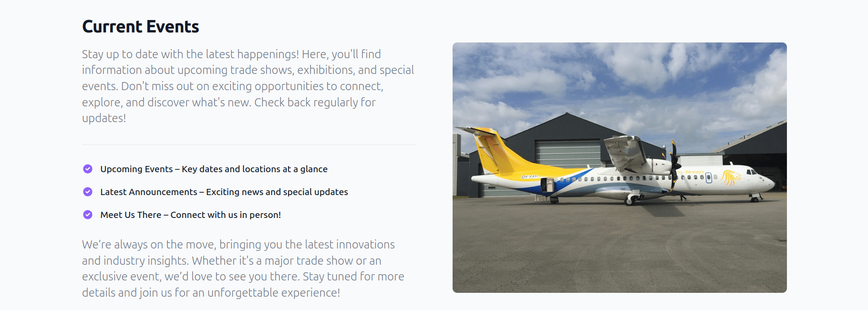The image size is (868, 310).
Task: Click the horizontal divider below the intro paragraph
Action: (x=249, y=145)
